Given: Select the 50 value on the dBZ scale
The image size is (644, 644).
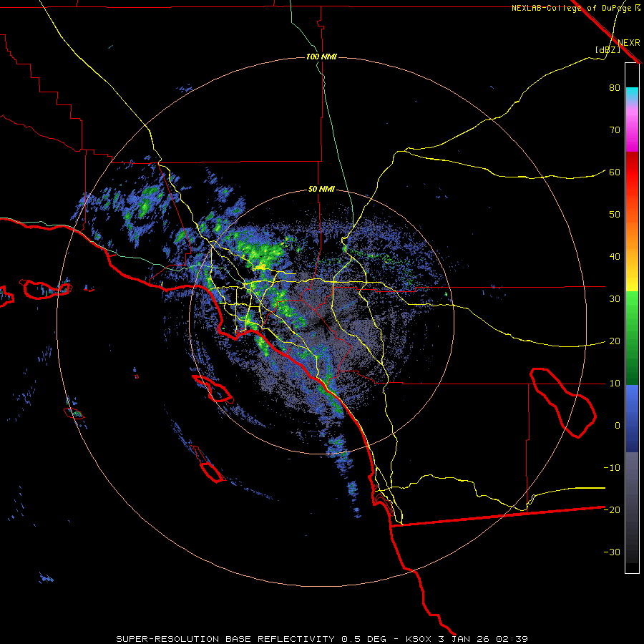Looking at the screenshot, I should [615, 215].
